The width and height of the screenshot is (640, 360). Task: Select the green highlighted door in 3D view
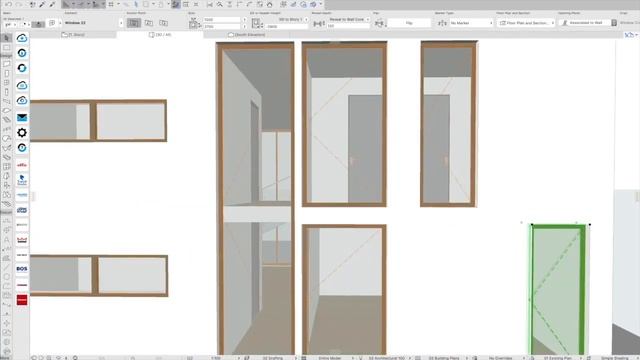[x=558, y=290]
